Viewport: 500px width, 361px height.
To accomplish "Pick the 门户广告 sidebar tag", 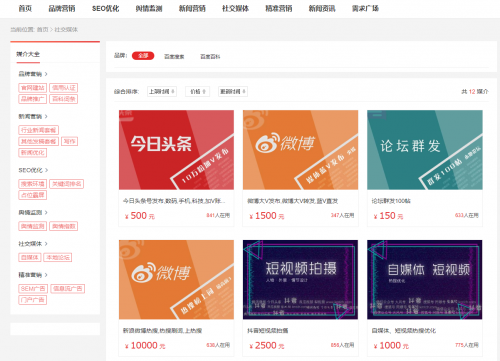I will coord(33,300).
